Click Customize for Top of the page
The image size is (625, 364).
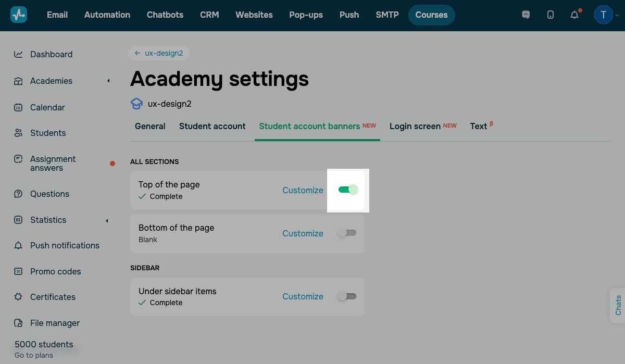(x=303, y=190)
